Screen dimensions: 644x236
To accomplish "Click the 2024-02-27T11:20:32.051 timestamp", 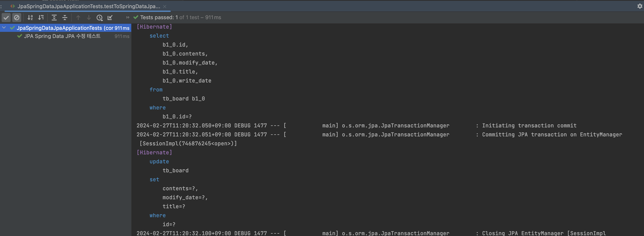I will 183,135.
